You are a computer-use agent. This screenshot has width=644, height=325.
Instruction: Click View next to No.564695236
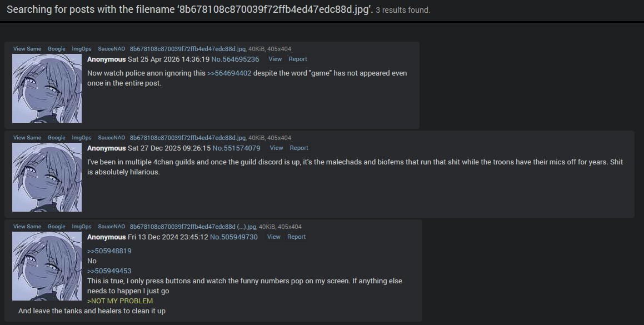[274, 59]
